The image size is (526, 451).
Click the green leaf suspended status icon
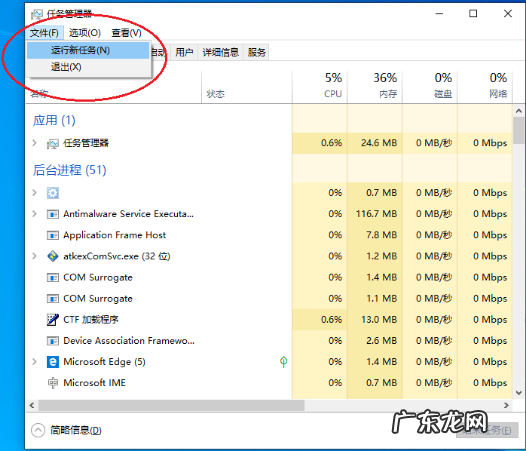283,362
